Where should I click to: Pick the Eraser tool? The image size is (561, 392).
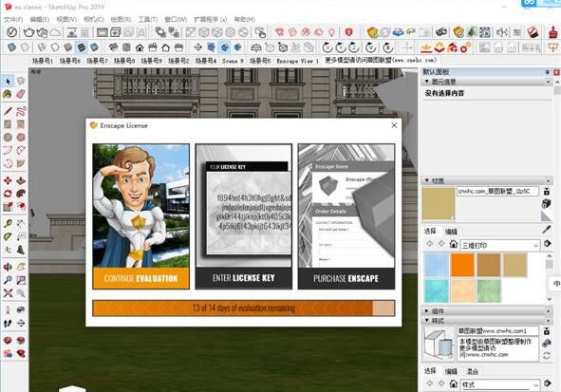(21, 94)
